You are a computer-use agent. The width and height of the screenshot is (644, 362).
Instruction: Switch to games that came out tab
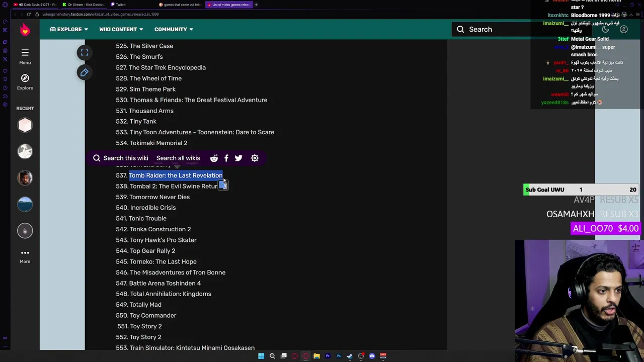coord(180,5)
